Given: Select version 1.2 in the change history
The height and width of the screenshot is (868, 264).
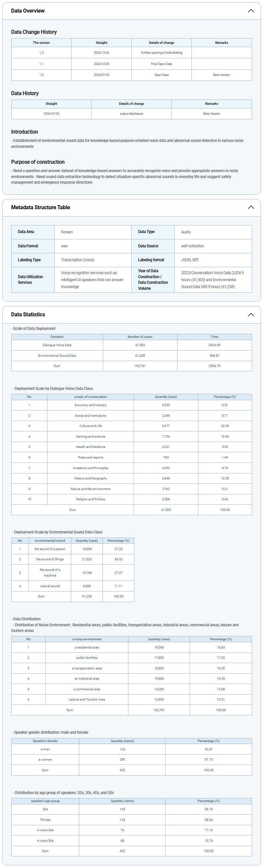Looking at the screenshot, I should click(41, 53).
